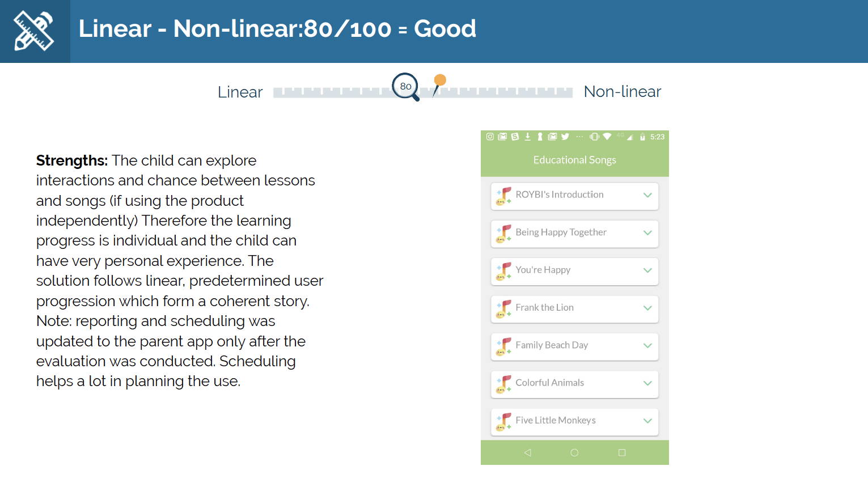
Task: Tap the music note icon beside Frank the Lion
Action: point(503,308)
